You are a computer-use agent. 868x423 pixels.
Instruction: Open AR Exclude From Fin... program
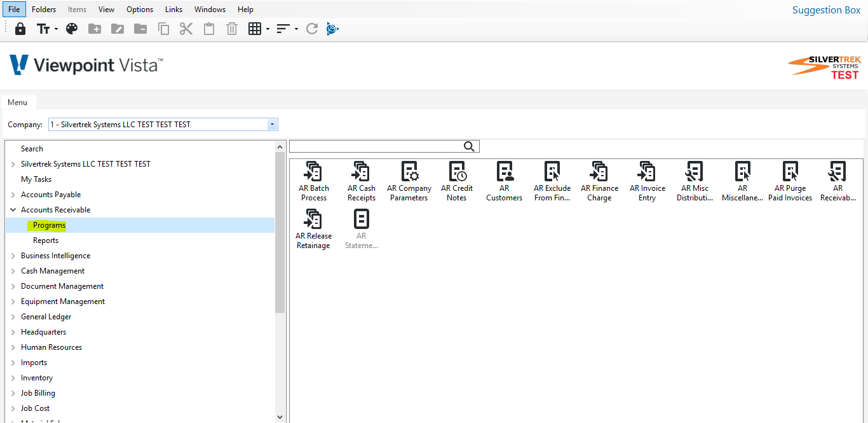coord(552,182)
